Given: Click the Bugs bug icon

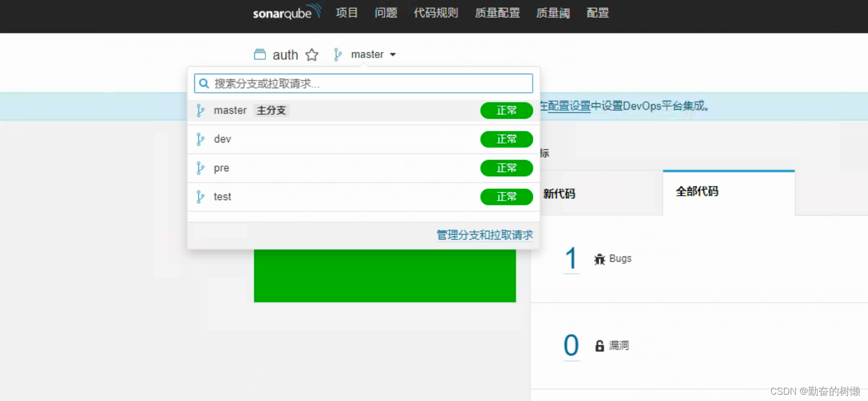Looking at the screenshot, I should pos(600,259).
